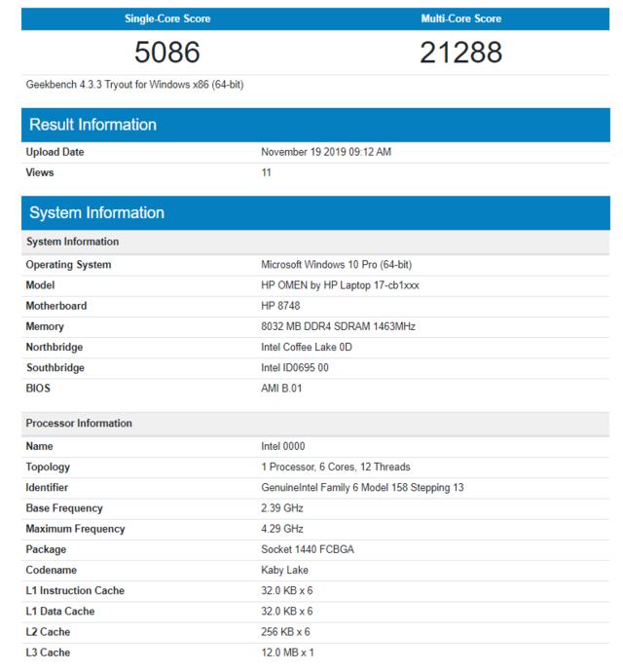The image size is (623, 672).
Task: Select the 4.29 GHz maximum frequency value
Action: [282, 529]
